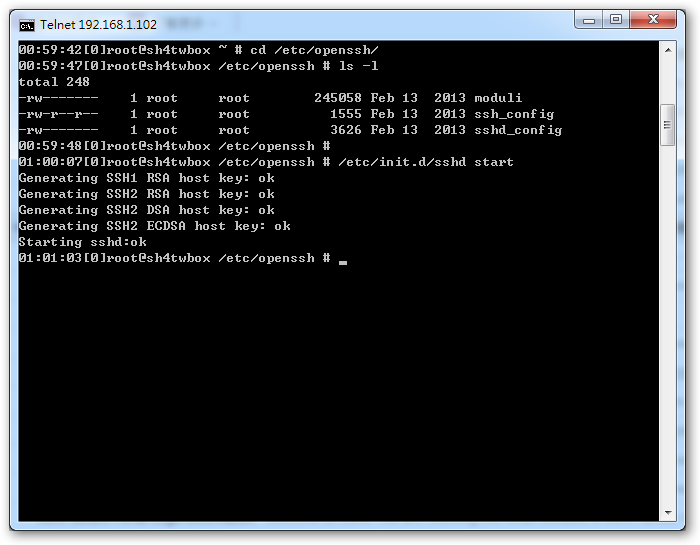Click the scrollbar down arrow
700x545 pixels.
click(x=668, y=512)
